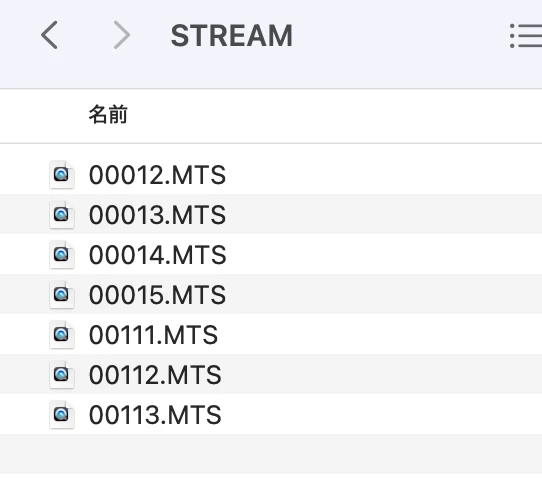542x494 pixels.
Task: Click the file icon of 00112.MTS
Action: (62, 374)
